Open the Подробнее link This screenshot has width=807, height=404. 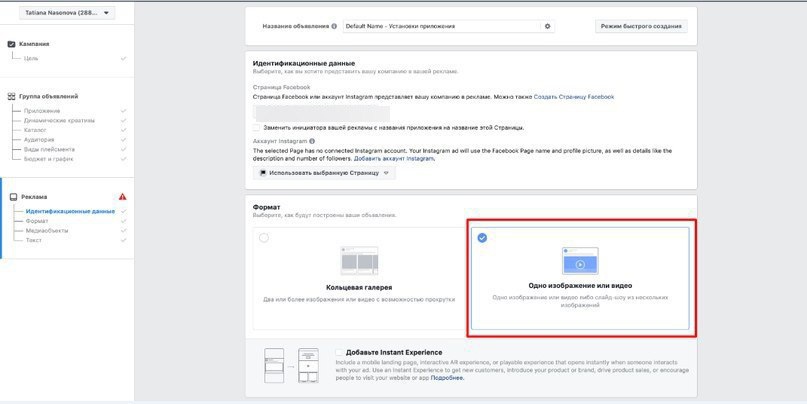447,378
